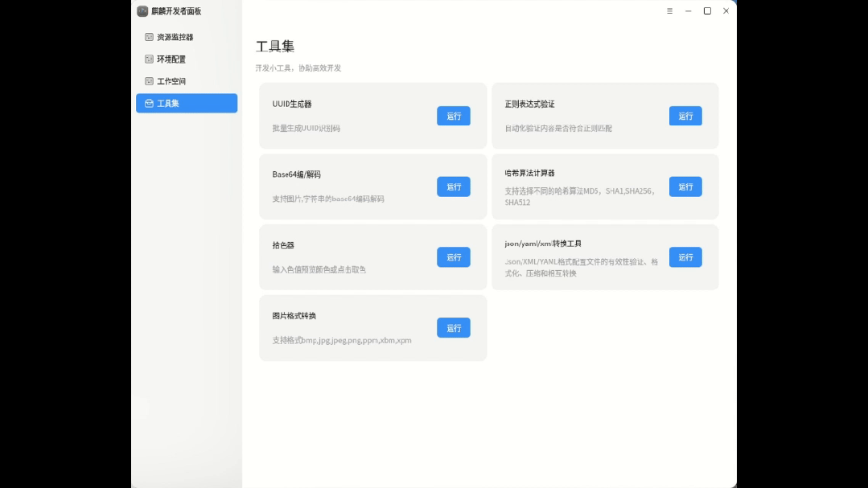Open the 资源监控器 section
The height and width of the screenshot is (488, 868).
coord(175,37)
